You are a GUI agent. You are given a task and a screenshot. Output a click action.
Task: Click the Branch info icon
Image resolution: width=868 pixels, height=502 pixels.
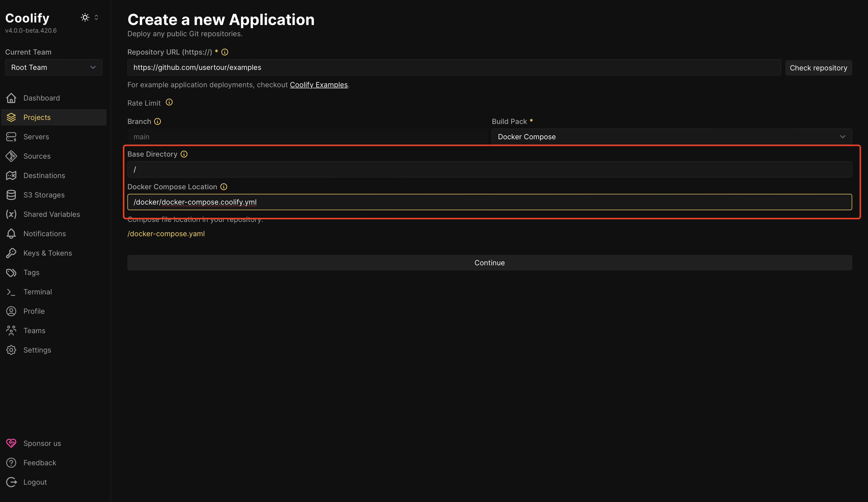pos(157,121)
